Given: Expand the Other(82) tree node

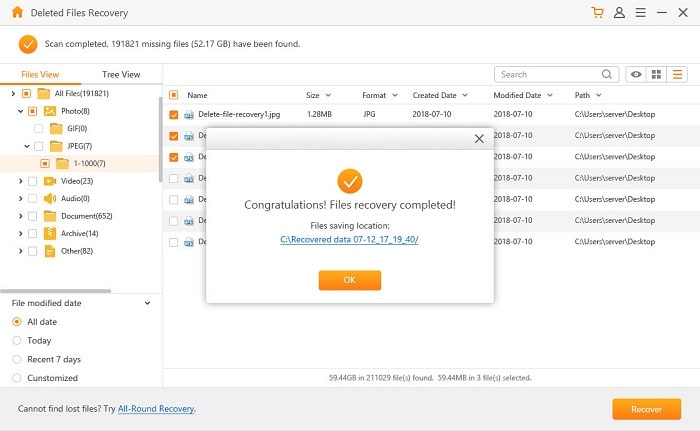Looking at the screenshot, I should pos(21,251).
